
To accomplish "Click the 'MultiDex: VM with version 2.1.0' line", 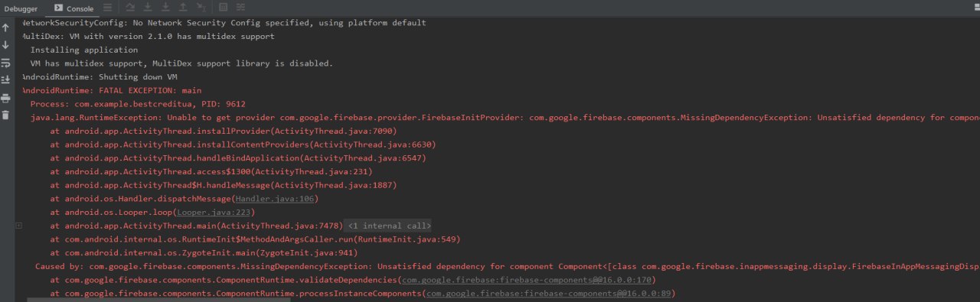I will [148, 37].
